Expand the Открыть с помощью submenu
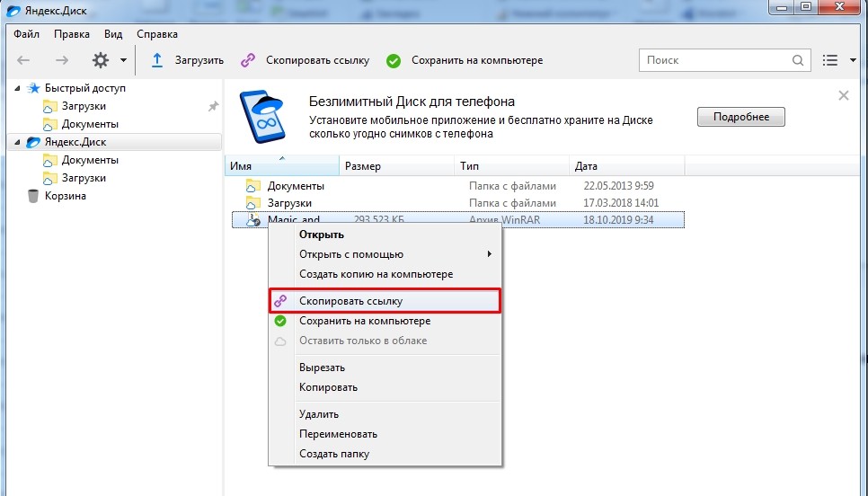The image size is (868, 496). pos(385,254)
